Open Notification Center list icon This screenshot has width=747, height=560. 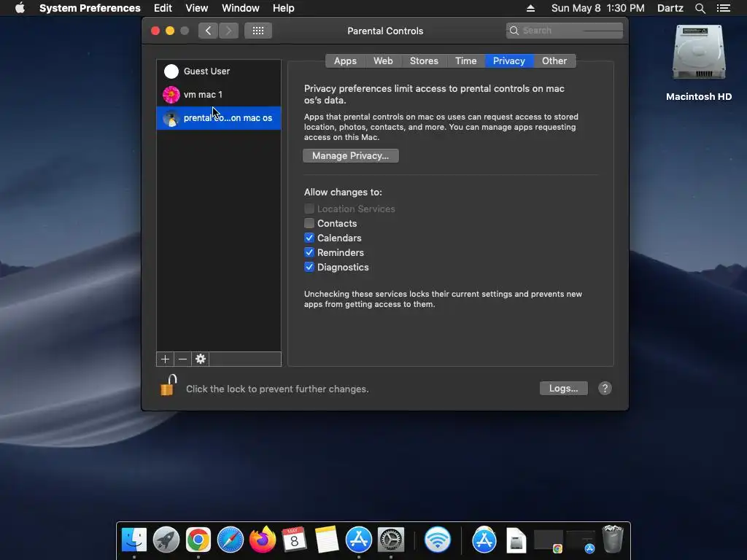723,8
